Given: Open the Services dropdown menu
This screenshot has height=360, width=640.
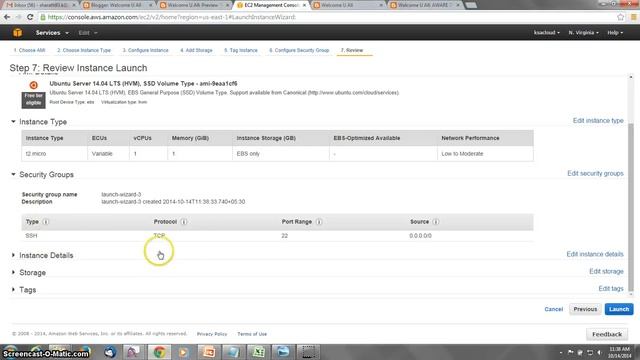Looking at the screenshot, I should (x=52, y=33).
